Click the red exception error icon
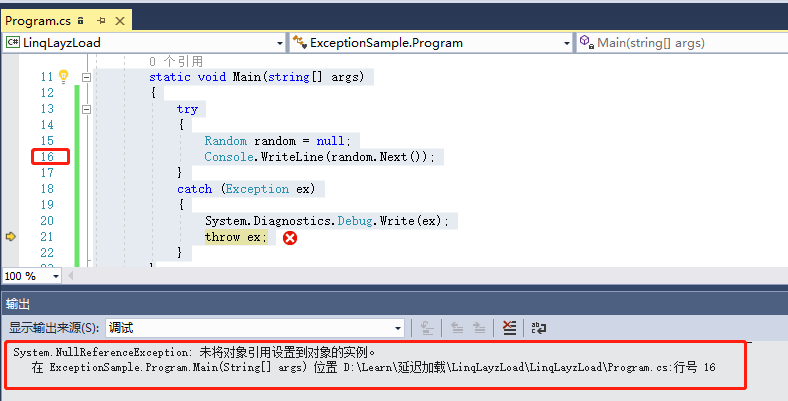Screen dimensions: 788x401 coord(289,238)
